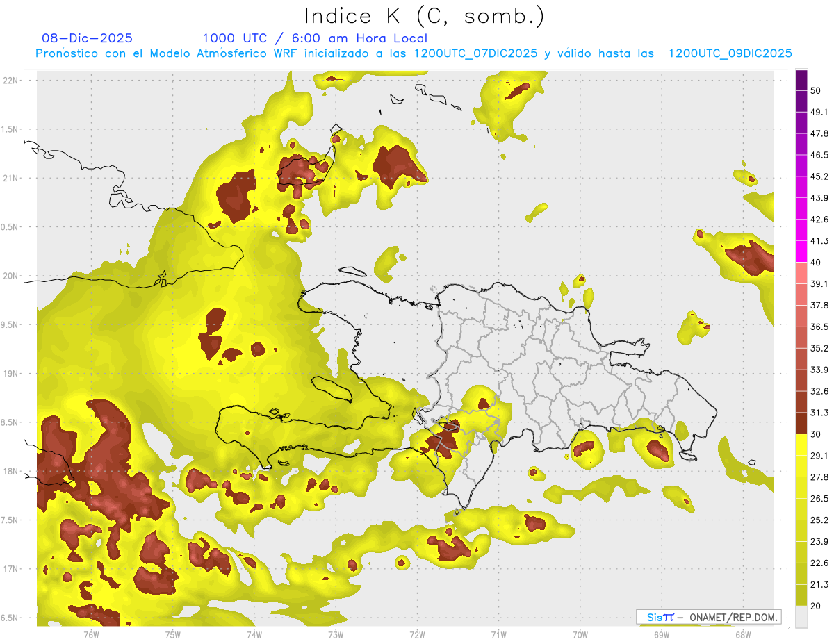Click the "20N" latitude label
834x644 pixels.
[10, 276]
